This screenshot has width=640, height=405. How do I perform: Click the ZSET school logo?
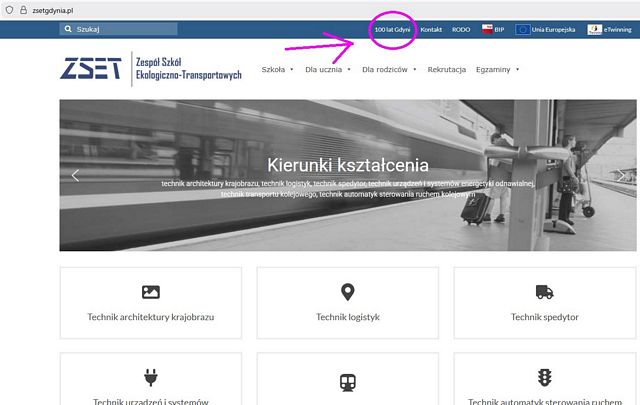[x=91, y=69]
